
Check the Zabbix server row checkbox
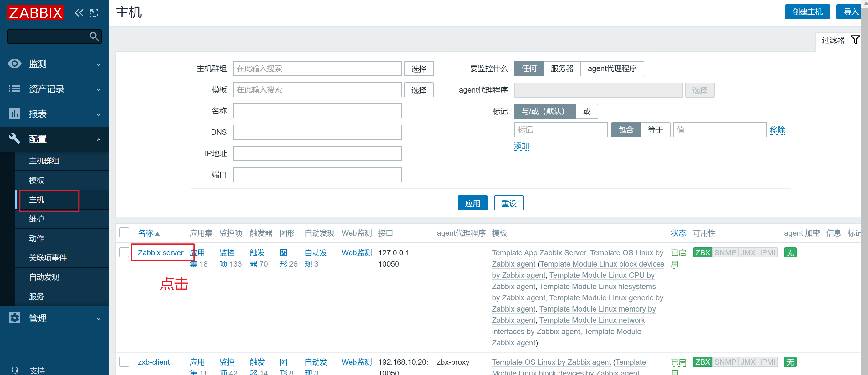pos(124,252)
